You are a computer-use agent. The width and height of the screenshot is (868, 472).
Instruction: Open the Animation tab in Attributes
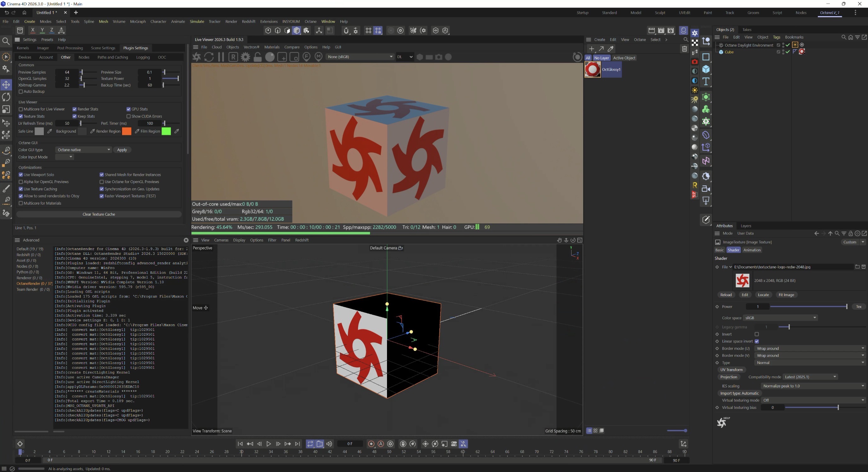[x=752, y=250]
